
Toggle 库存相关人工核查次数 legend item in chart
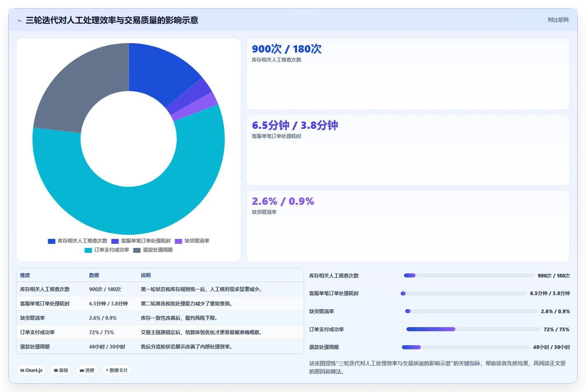78,241
